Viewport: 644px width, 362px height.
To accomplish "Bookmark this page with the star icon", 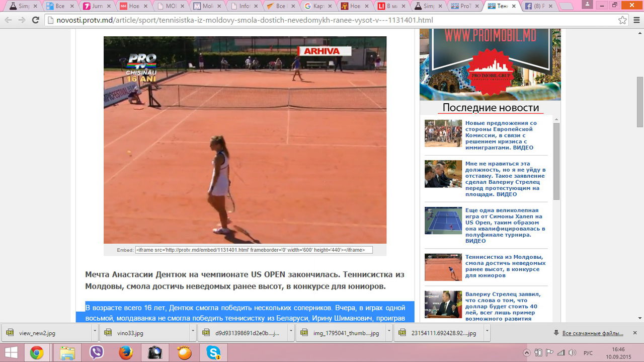I will 622,20.
